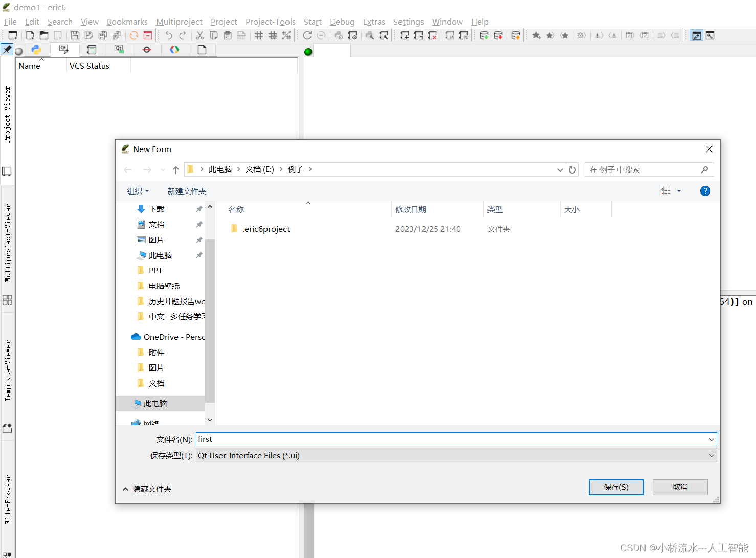
Task: Open the filename history dropdown arrow
Action: coord(711,439)
